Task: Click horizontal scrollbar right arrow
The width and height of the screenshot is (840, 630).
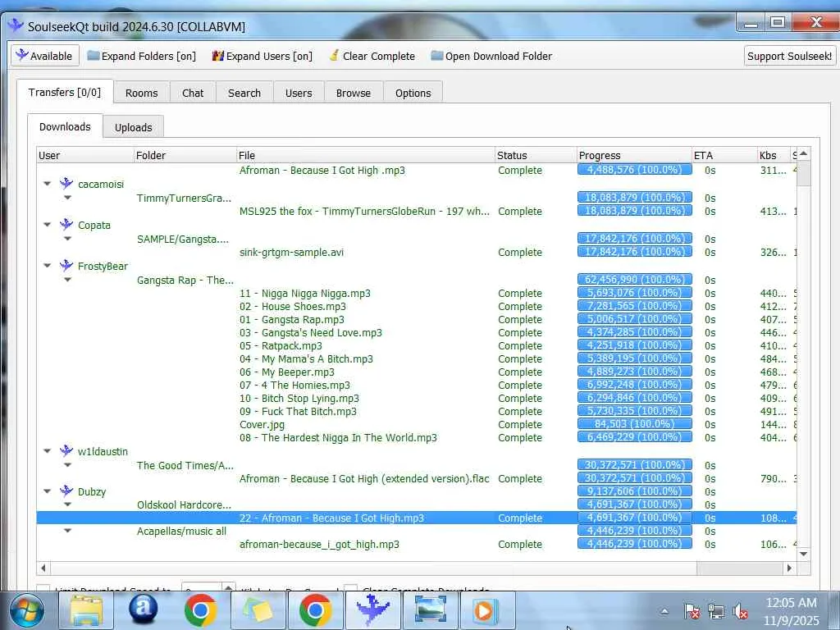Action: (789, 568)
